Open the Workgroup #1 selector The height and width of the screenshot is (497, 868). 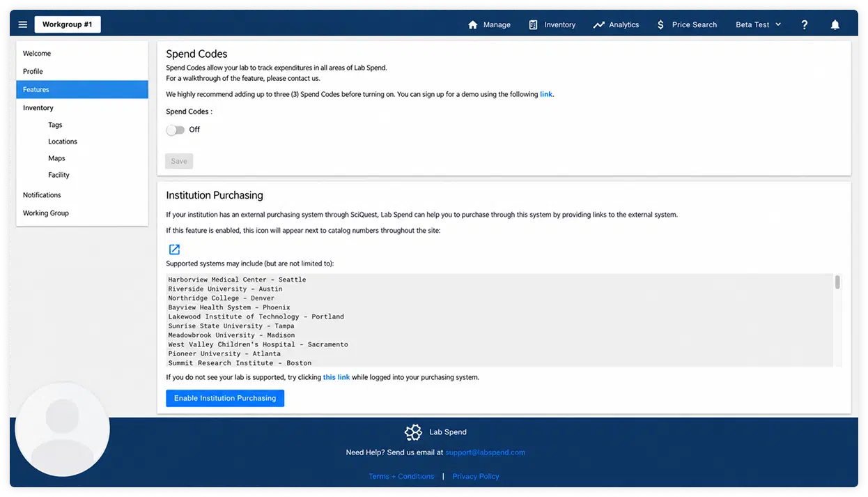click(x=68, y=24)
